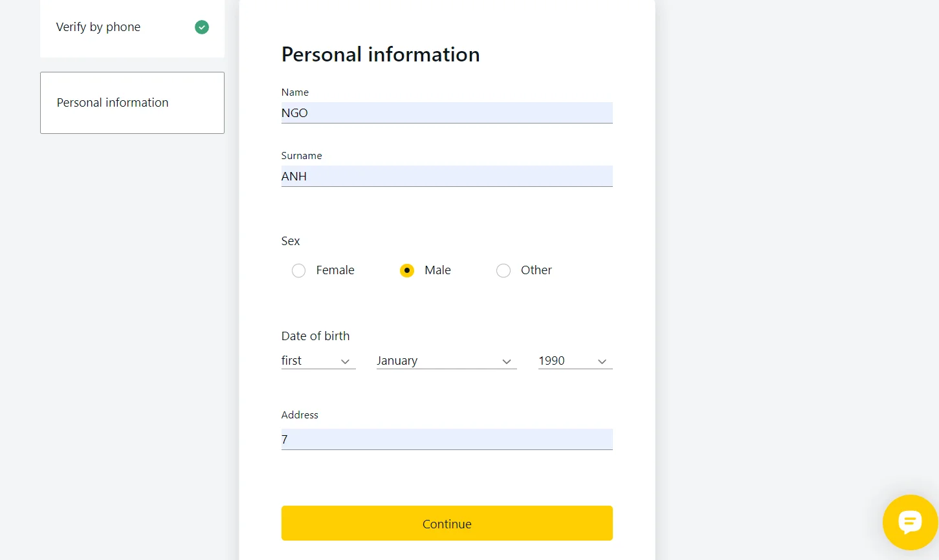Image resolution: width=939 pixels, height=560 pixels.
Task: Click the year dropdown chevron arrow
Action: coord(602,361)
